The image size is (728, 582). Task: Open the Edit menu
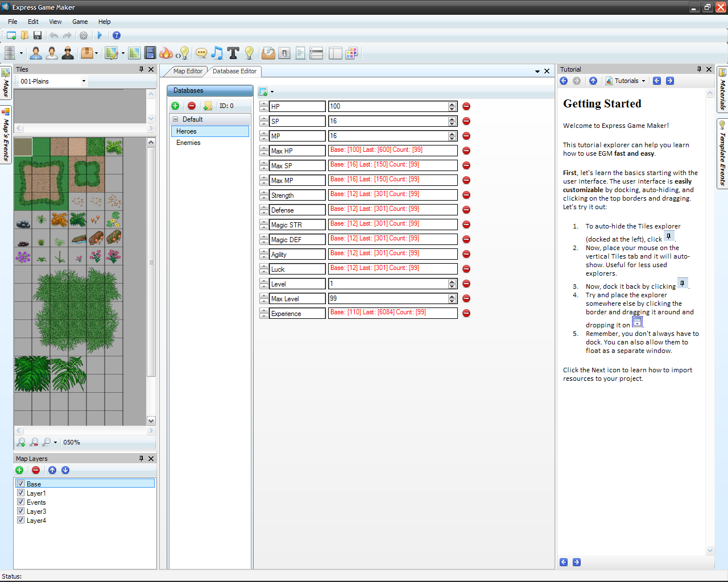(x=34, y=22)
